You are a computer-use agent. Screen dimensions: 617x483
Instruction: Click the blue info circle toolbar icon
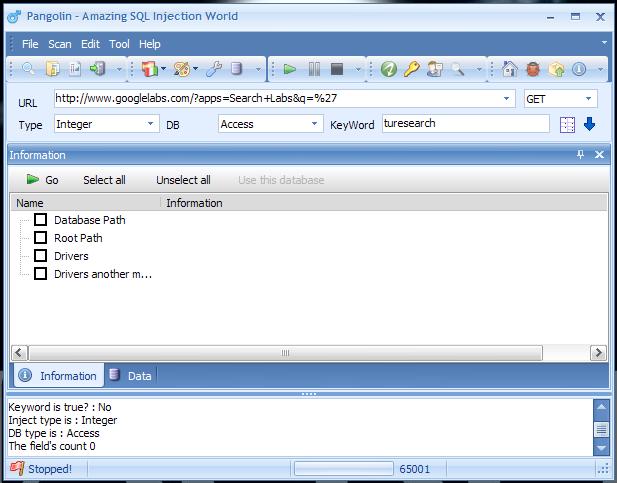(579, 69)
